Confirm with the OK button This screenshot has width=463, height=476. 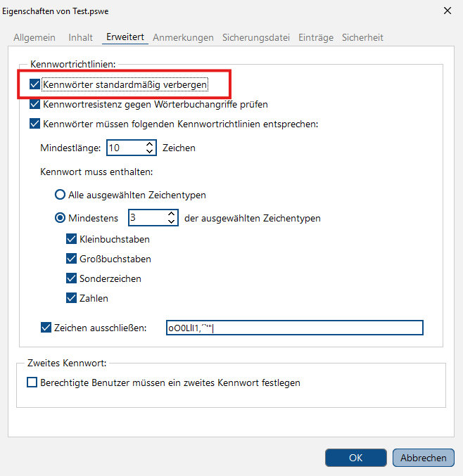point(356,458)
